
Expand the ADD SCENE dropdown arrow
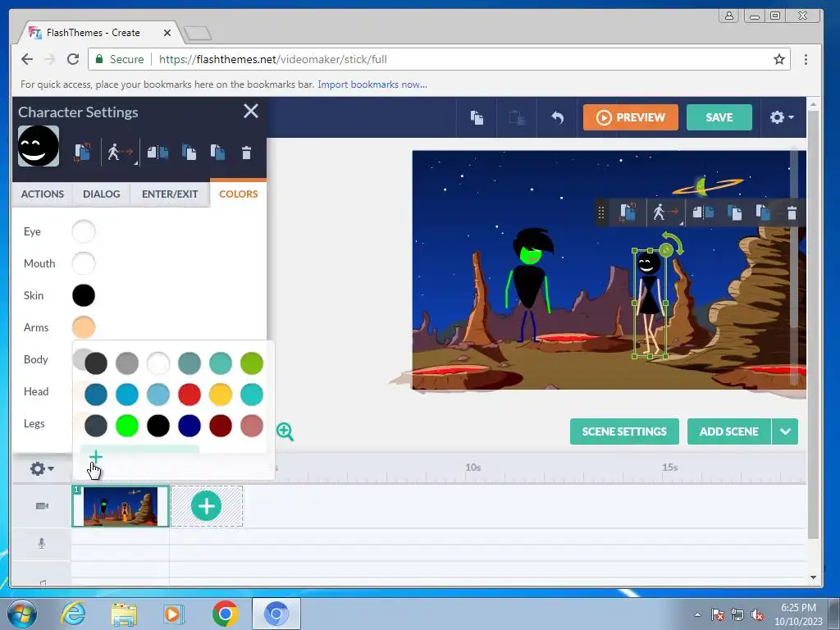click(x=785, y=431)
